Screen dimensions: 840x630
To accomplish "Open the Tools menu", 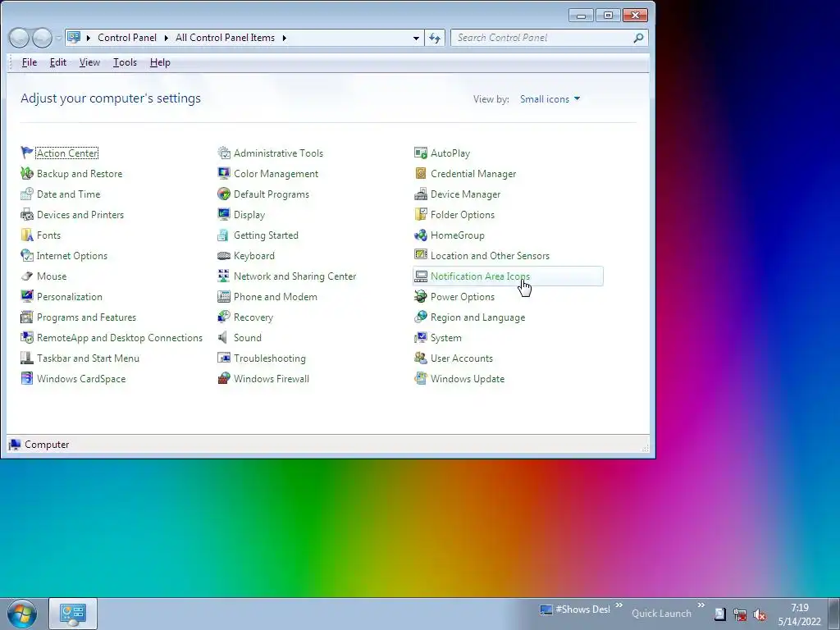I will tap(125, 62).
